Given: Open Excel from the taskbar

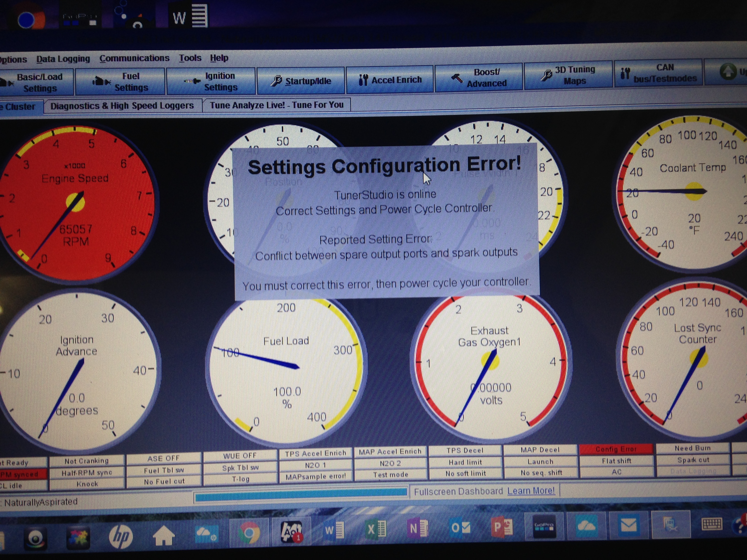Looking at the screenshot, I should pos(376,529).
